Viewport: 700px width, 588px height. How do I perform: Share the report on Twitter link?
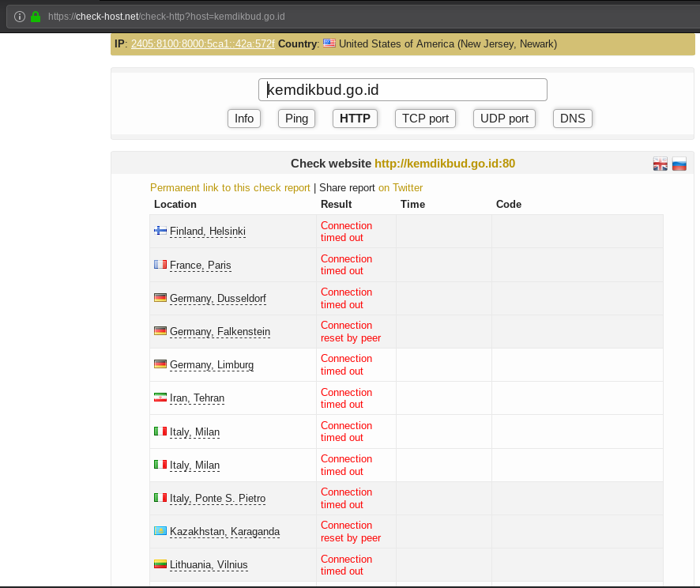401,187
